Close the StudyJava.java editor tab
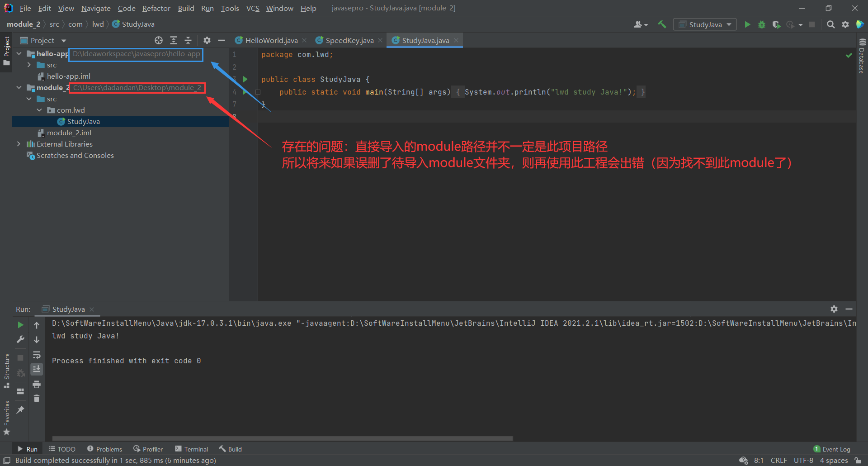 [456, 40]
